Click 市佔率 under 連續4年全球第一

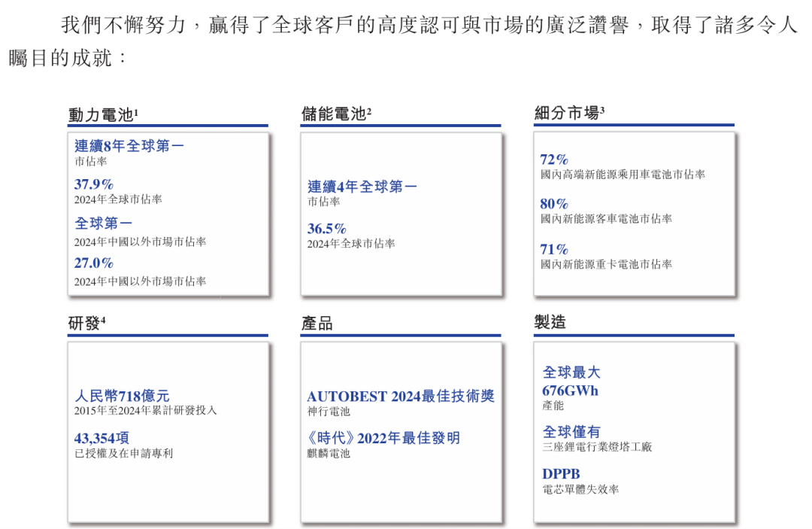323,202
